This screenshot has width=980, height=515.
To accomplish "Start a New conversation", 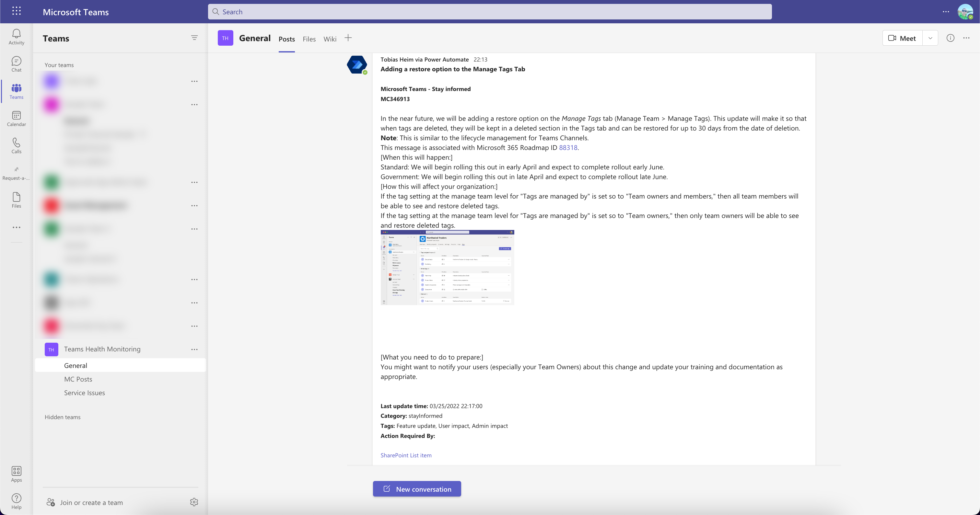I will pos(417,489).
